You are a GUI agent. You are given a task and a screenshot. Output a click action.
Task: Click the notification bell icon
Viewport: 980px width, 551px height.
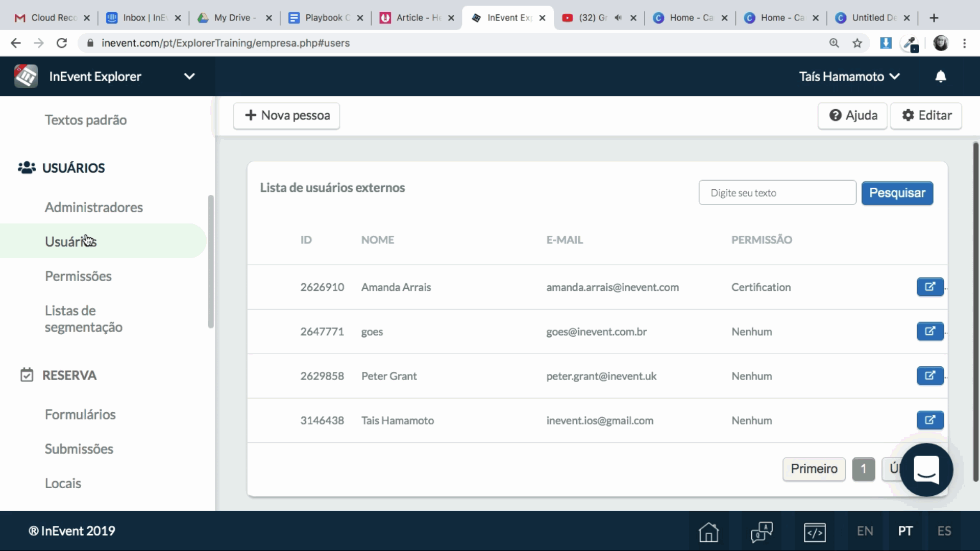point(940,77)
